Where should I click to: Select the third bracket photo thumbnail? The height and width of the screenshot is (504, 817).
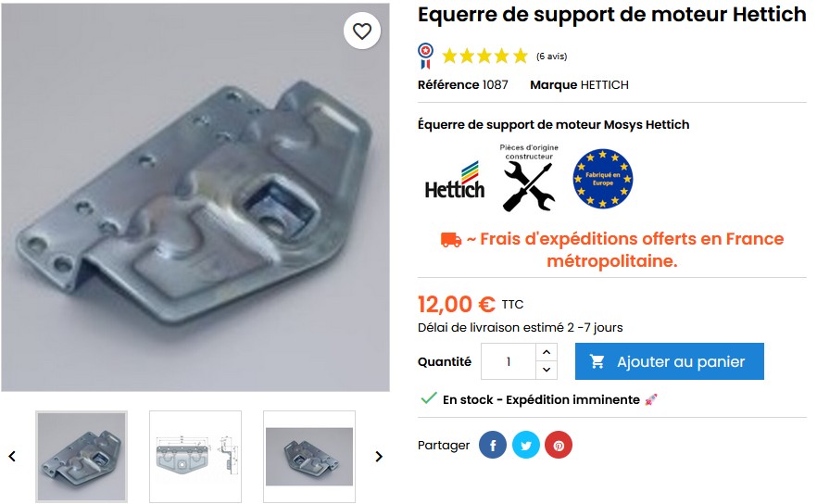coord(309,457)
